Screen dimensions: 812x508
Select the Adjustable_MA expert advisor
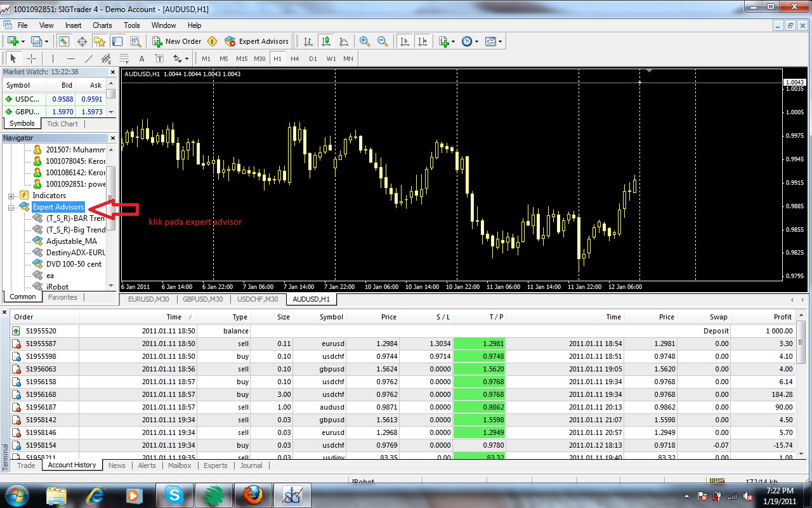coord(72,241)
